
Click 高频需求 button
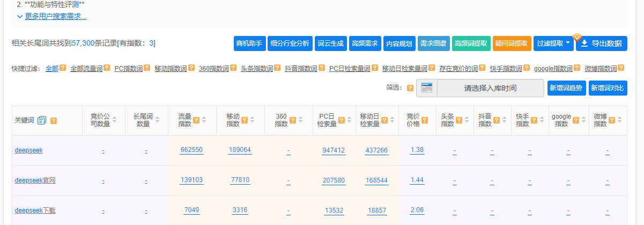365,43
